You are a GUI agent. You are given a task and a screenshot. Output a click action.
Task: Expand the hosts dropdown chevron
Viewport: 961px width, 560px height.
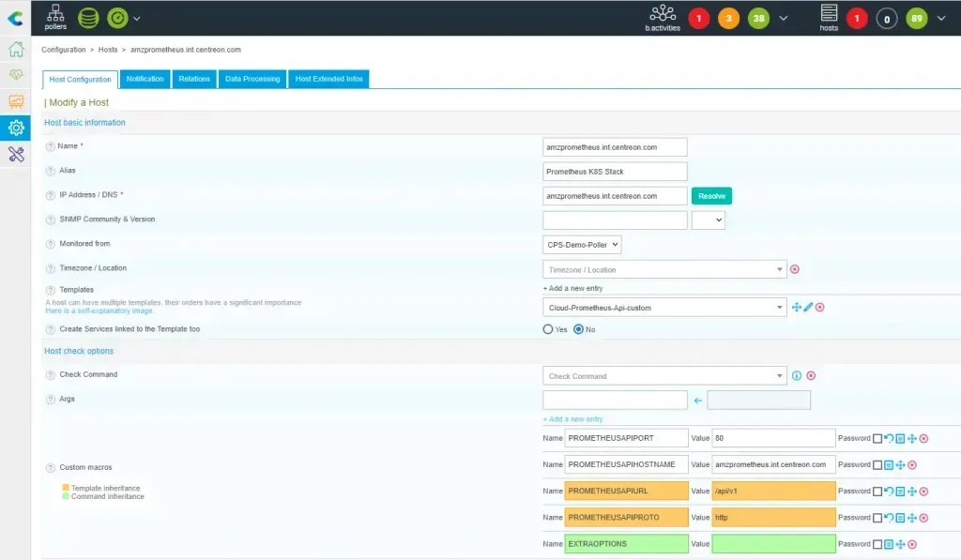pyautogui.click(x=941, y=19)
